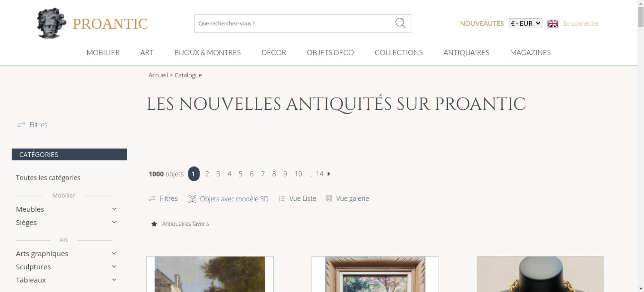Select Toutes les catégories
This screenshot has height=292, width=644.
pyautogui.click(x=48, y=178)
